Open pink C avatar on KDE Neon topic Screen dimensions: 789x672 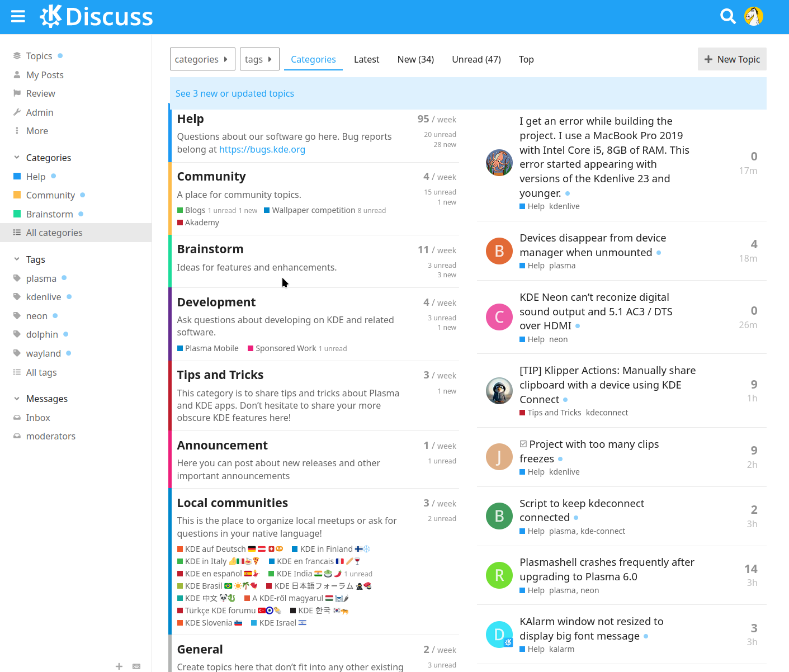(499, 317)
